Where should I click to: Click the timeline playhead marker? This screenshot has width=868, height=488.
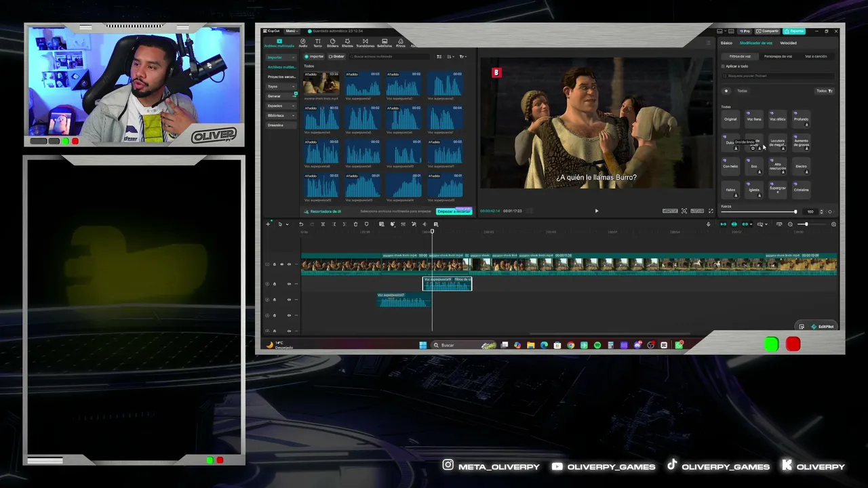[x=432, y=232]
